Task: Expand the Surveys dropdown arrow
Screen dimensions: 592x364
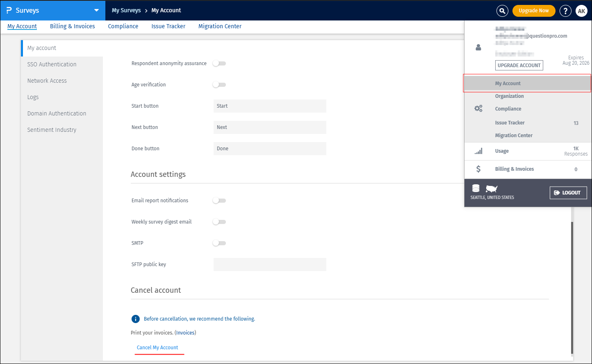Action: click(x=96, y=10)
